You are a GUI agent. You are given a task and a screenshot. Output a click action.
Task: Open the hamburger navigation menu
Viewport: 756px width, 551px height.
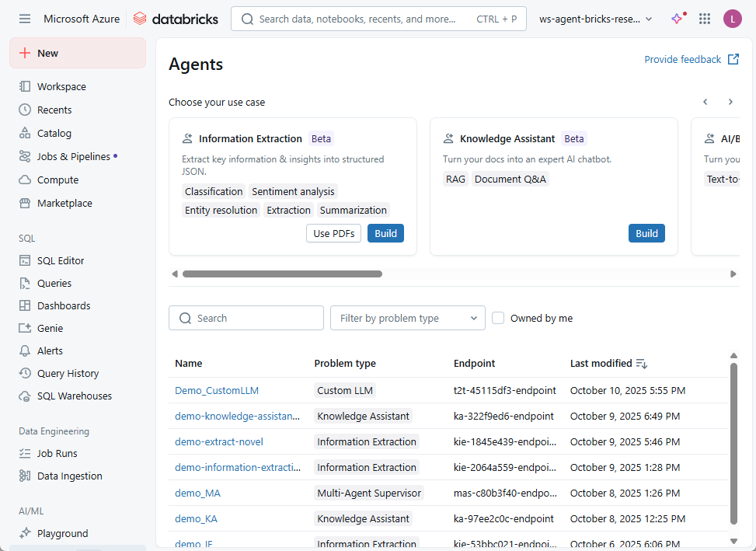tap(25, 19)
